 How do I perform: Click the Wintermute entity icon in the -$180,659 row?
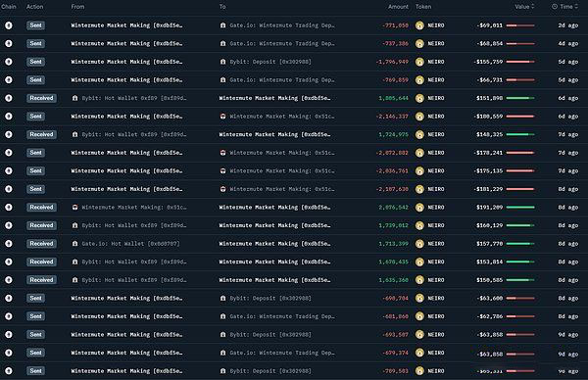[x=223, y=117]
